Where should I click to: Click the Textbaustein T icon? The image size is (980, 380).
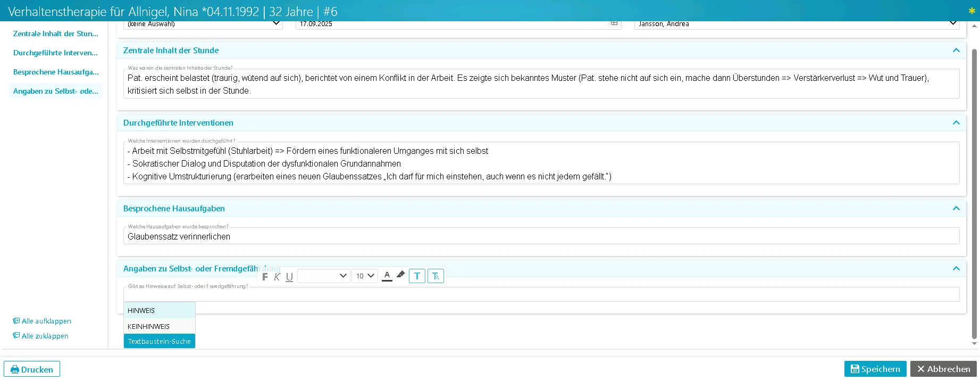[x=417, y=276]
